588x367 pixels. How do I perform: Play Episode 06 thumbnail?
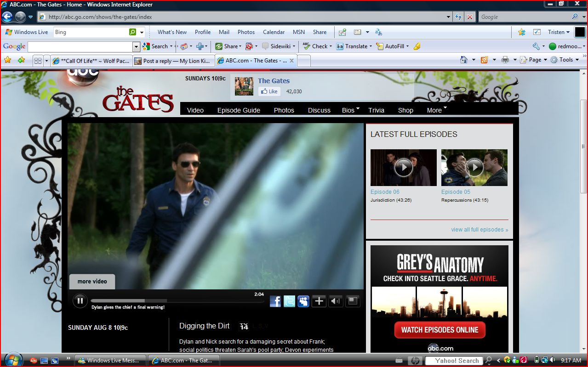click(x=403, y=167)
